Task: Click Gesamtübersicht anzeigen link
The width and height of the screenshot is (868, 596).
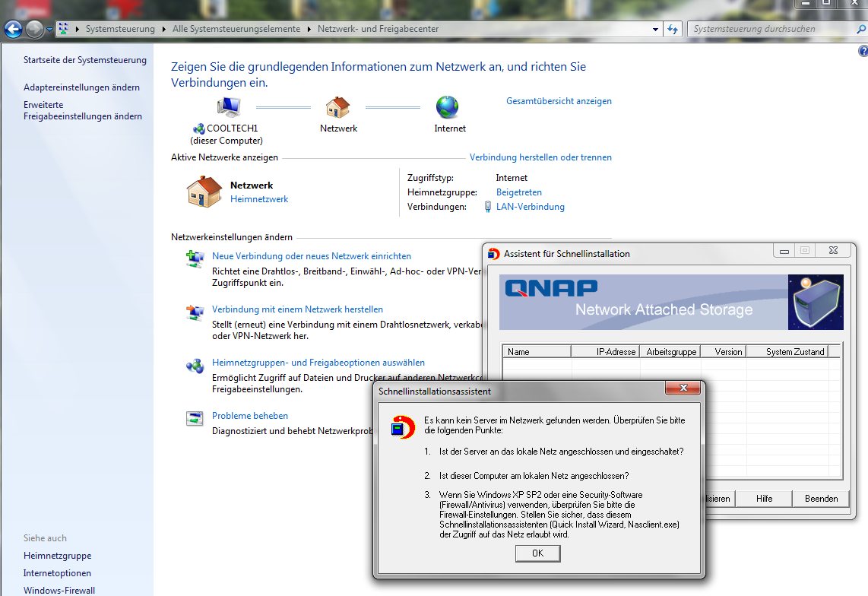Action: click(x=559, y=101)
